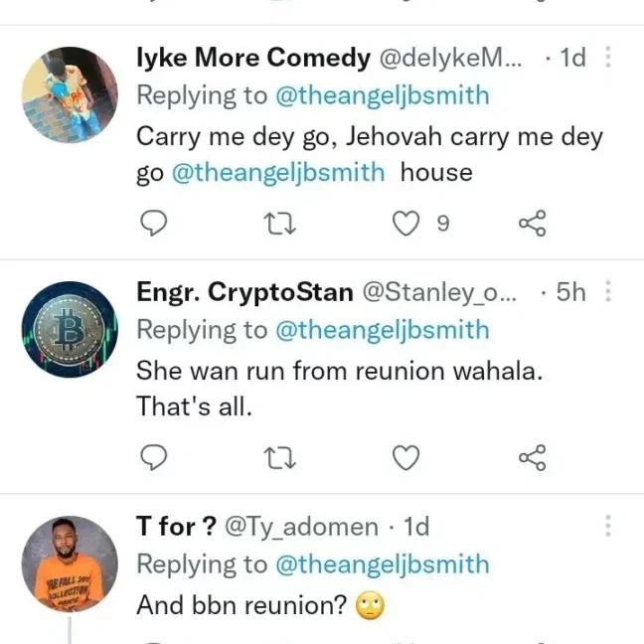Viewport: 644px width, 644px height.
Task: Like Iyke More Comedy's tweet
Action: click(x=405, y=225)
